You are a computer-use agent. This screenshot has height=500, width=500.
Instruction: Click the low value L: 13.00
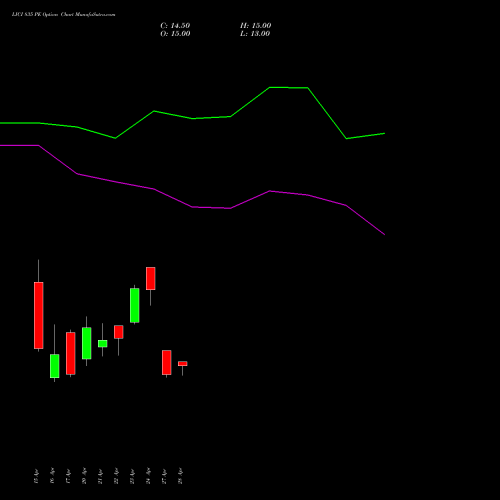pyautogui.click(x=255, y=34)
